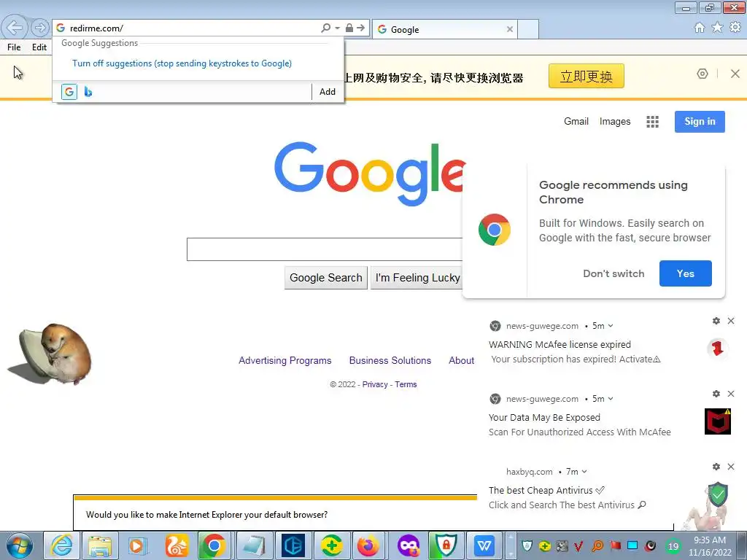Open the About link
Image resolution: width=747 pixels, height=560 pixels.
(x=461, y=360)
